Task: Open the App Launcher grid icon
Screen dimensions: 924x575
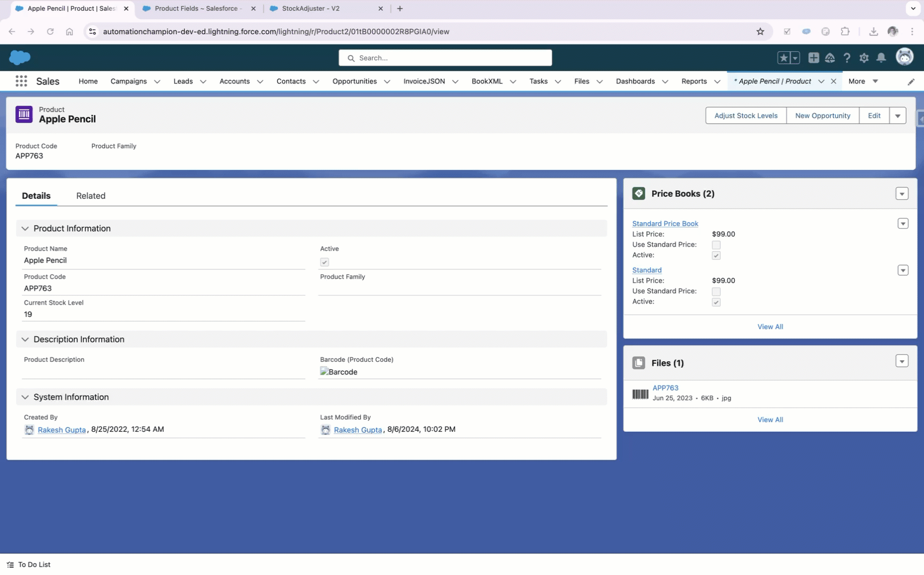Action: [x=21, y=81]
